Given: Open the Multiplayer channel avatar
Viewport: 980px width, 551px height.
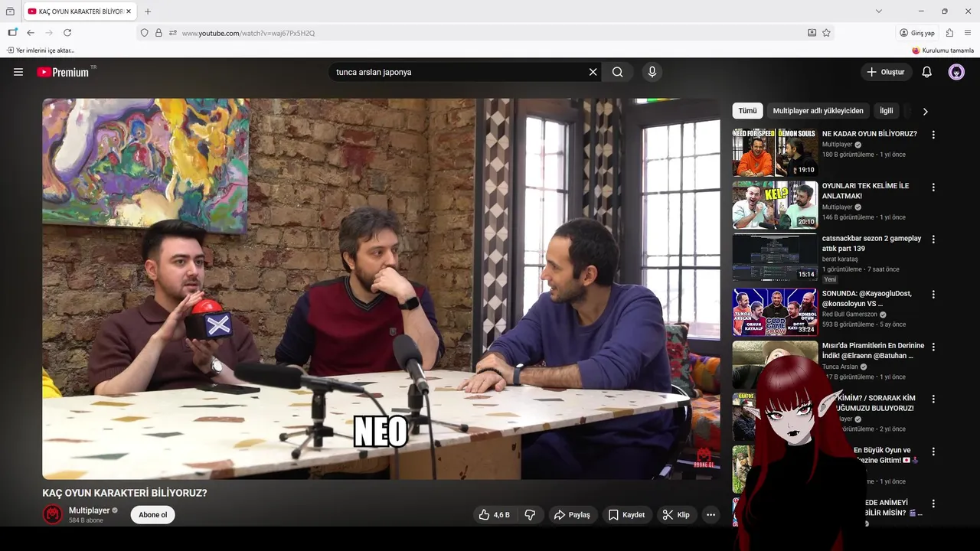Looking at the screenshot, I should pyautogui.click(x=52, y=514).
